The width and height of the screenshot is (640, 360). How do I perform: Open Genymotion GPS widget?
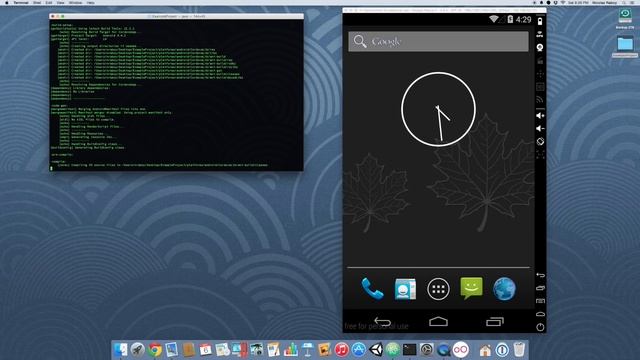click(x=540, y=34)
